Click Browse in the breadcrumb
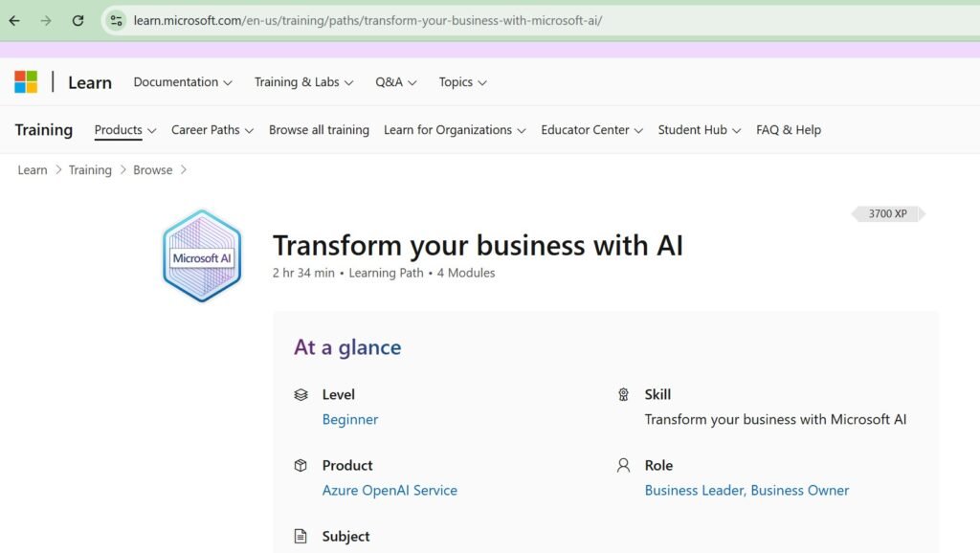The width and height of the screenshot is (980, 553). (152, 170)
